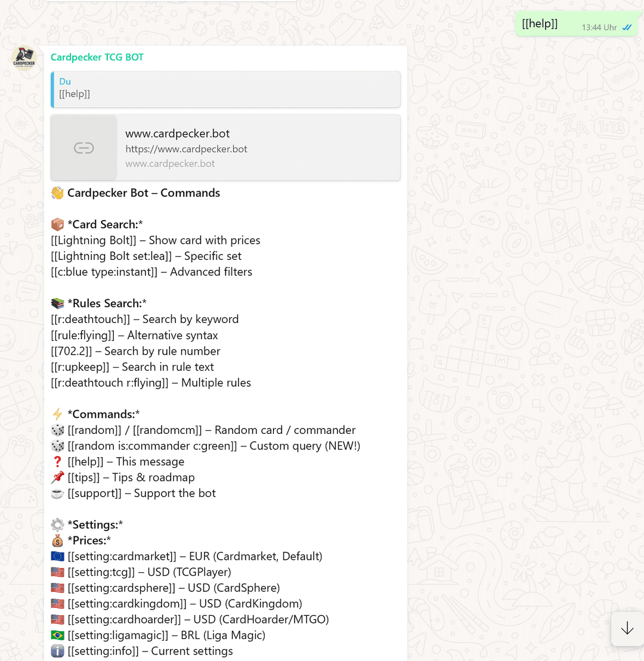Click the coffee cup emoji beside support command
The height and width of the screenshot is (661, 644).
57,493
